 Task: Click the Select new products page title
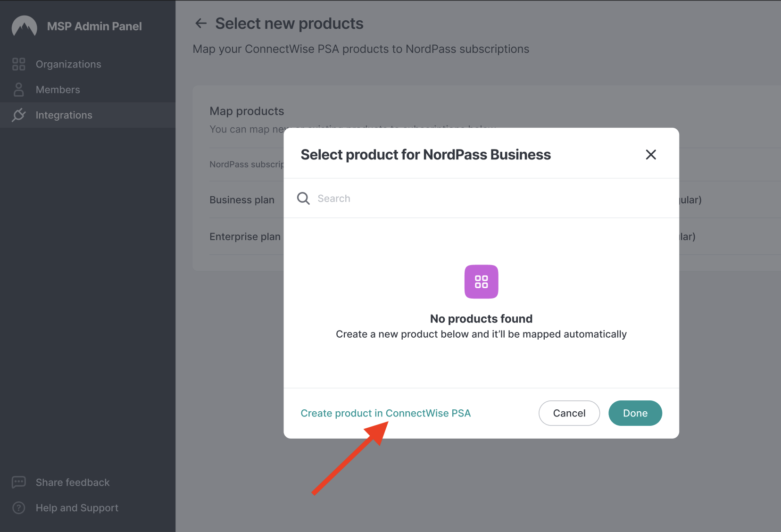[x=289, y=24]
